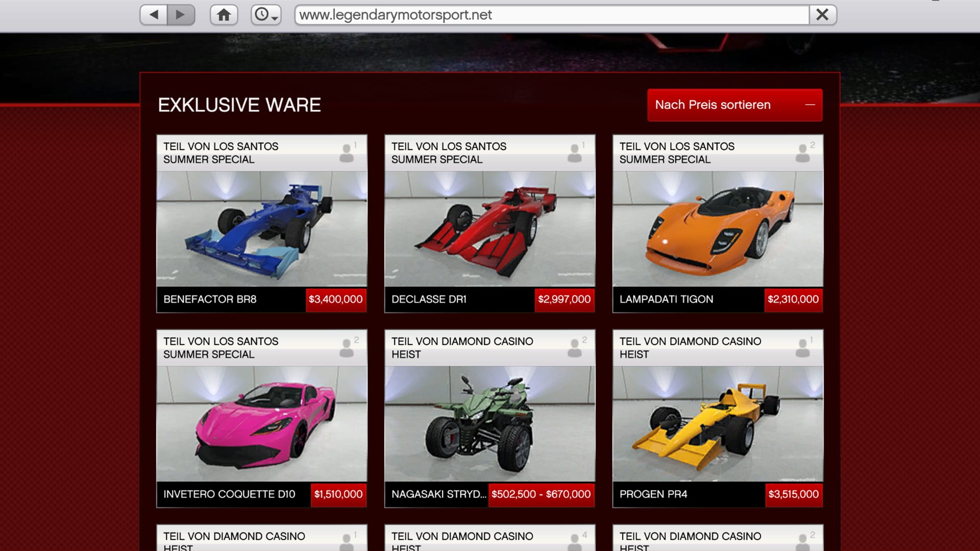Open the pink Invetero Coquette D10 image
This screenshot has height=551, width=980.
tap(261, 423)
